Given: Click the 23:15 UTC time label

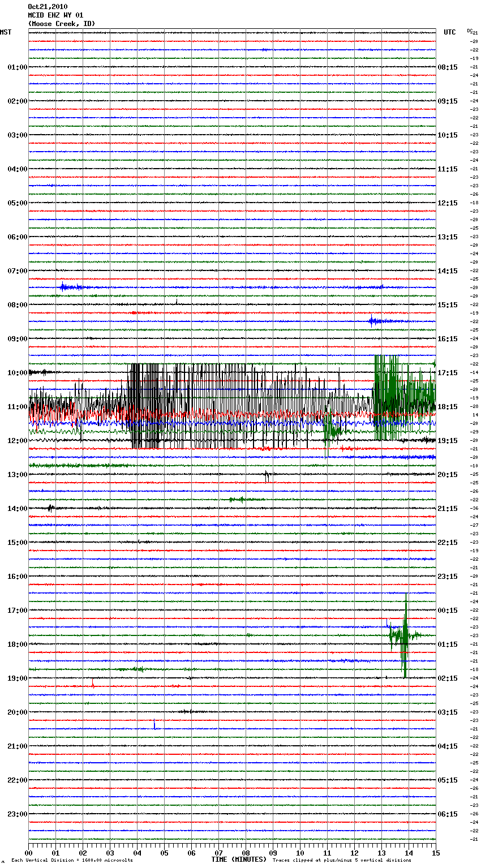Looking at the screenshot, I should tap(448, 577).
